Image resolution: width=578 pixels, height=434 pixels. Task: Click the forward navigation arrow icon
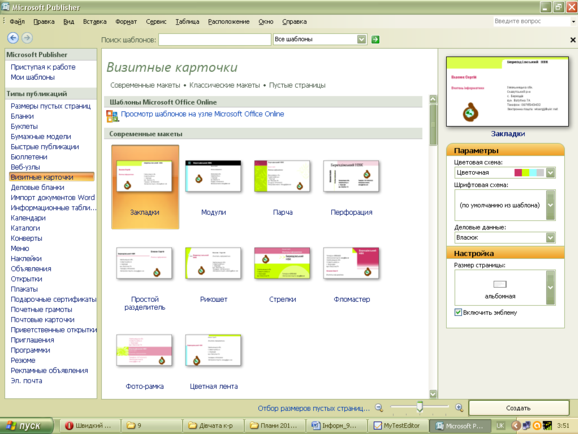click(27, 38)
